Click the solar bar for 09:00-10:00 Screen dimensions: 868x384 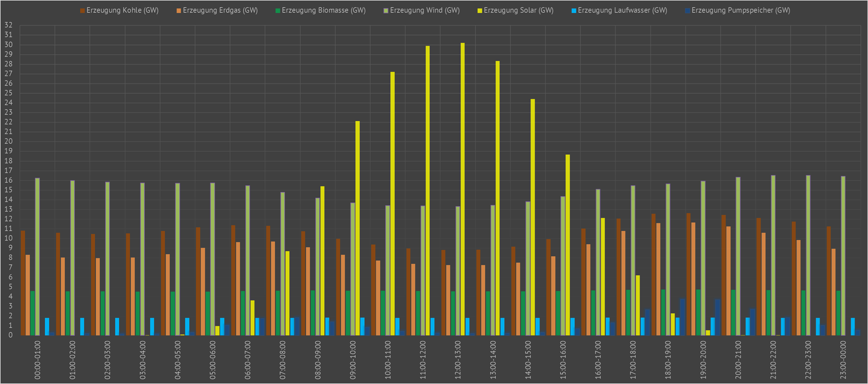click(x=357, y=228)
